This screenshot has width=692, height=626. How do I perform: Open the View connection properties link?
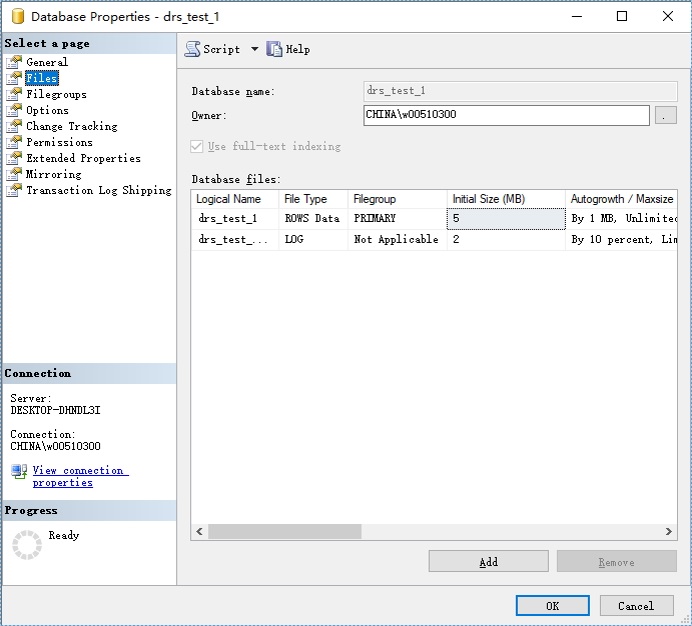coord(80,476)
